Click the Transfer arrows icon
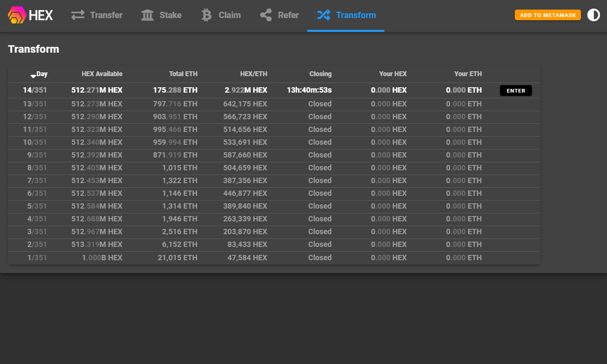Image resolution: width=607 pixels, height=364 pixels. tap(78, 15)
